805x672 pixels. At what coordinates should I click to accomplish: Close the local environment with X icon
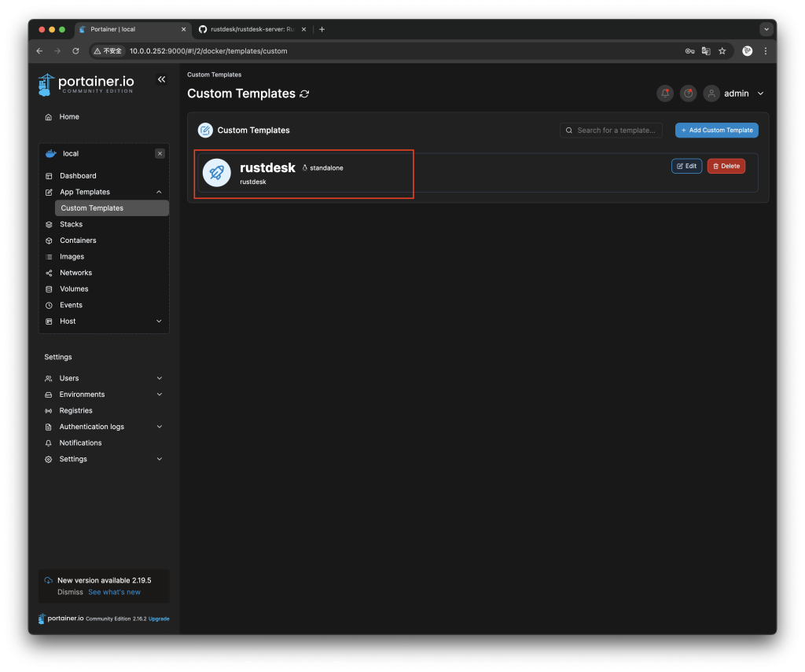(x=160, y=154)
